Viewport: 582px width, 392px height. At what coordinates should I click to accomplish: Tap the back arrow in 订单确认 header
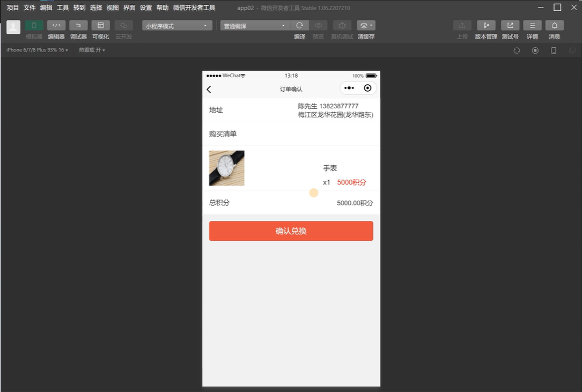click(x=209, y=89)
